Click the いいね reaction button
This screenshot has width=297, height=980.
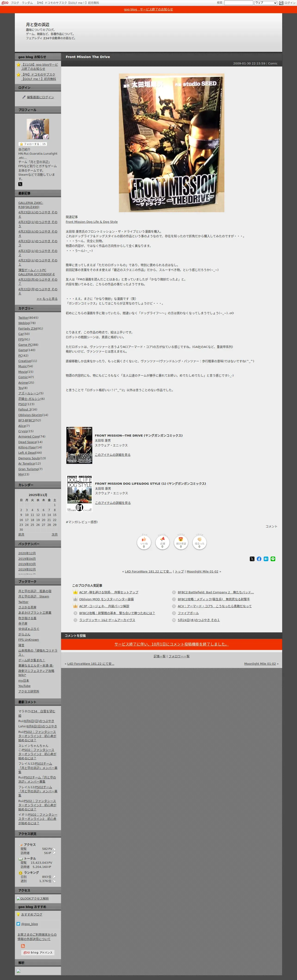point(144,542)
